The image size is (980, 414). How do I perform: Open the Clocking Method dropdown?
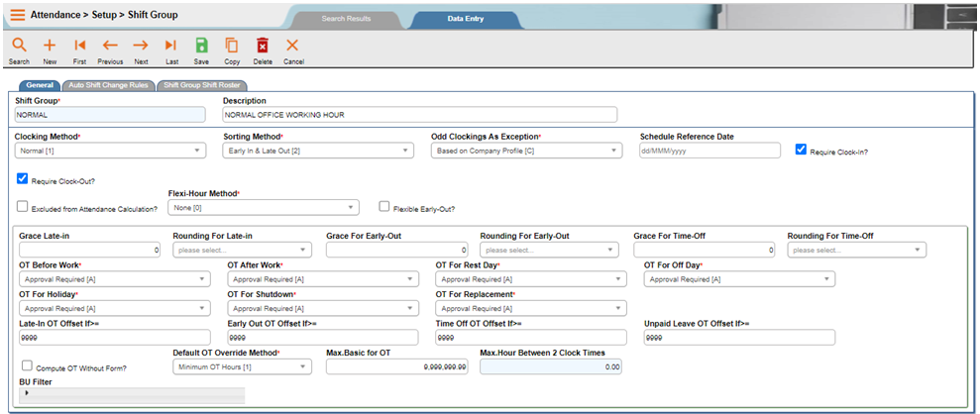[109, 151]
